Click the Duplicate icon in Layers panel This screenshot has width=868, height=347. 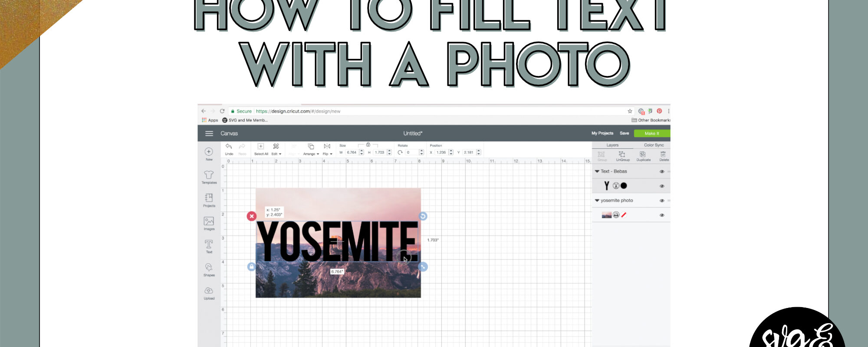[x=643, y=154]
